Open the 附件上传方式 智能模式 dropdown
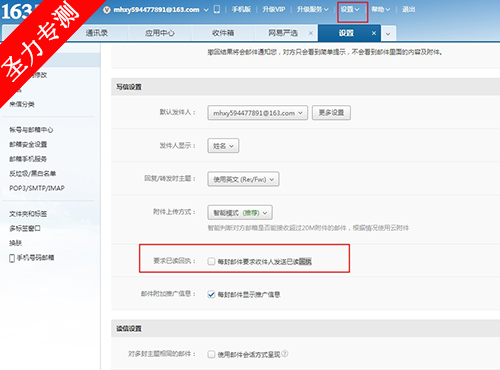 (x=240, y=212)
